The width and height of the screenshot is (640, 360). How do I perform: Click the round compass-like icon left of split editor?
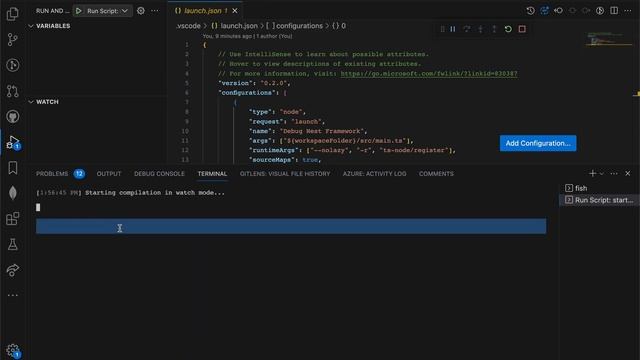[600, 11]
